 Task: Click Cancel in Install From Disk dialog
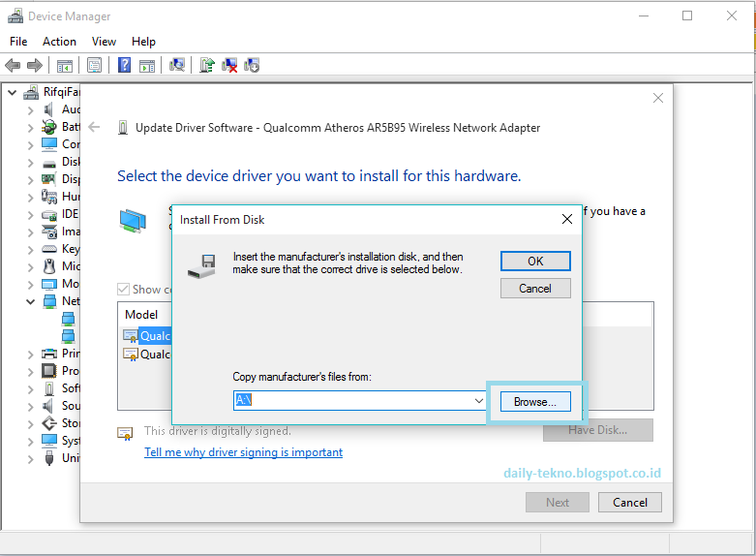(x=535, y=288)
